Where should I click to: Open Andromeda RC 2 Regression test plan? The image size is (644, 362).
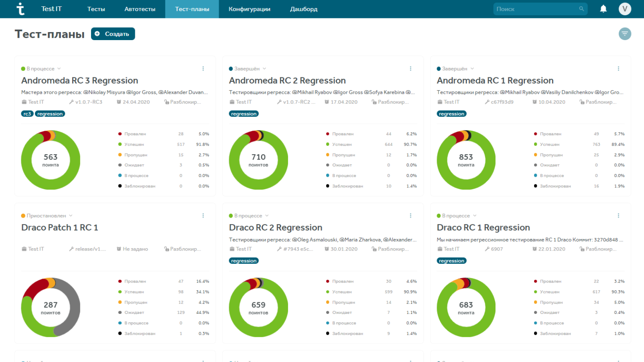pos(287,81)
